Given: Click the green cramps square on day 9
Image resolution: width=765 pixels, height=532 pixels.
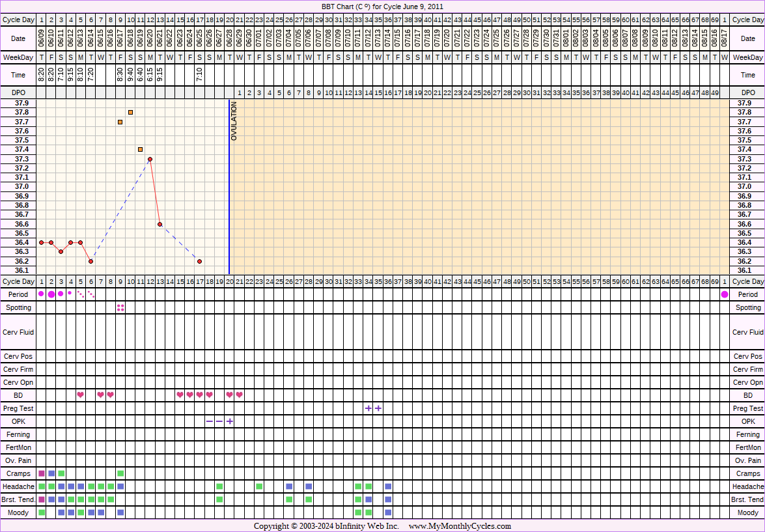Looking at the screenshot, I should click(120, 473).
